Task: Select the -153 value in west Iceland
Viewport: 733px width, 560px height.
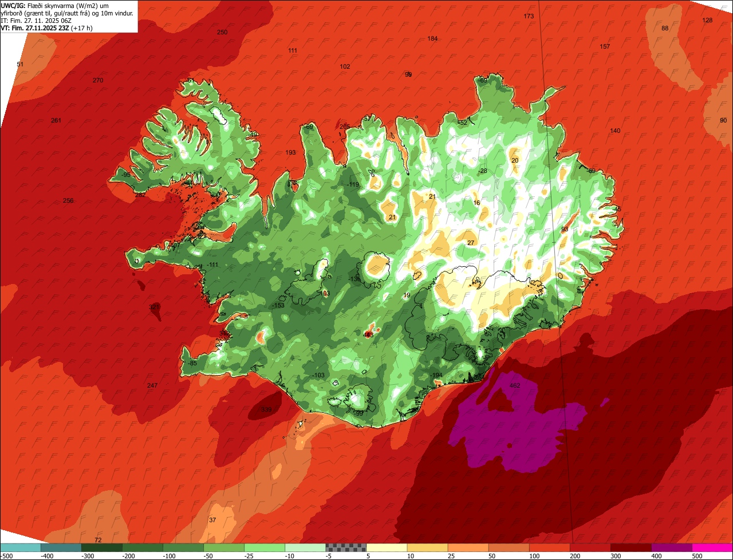Action: coord(278,306)
